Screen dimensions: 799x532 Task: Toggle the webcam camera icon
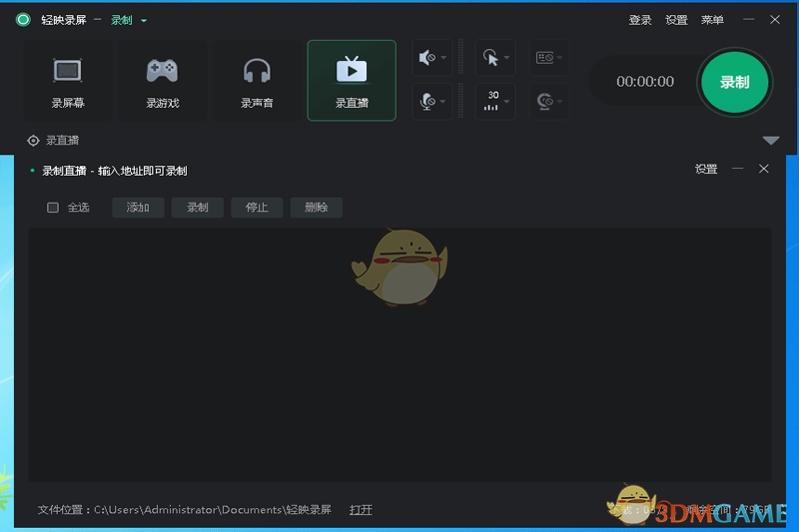coord(544,101)
